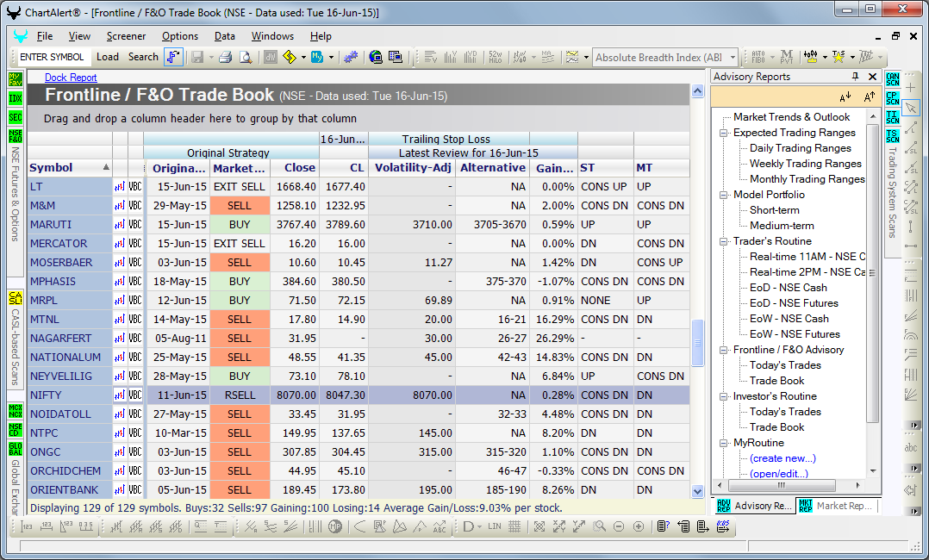This screenshot has width=929, height=560.
Task: Select the ONGC symbol cell
Action: [69, 452]
